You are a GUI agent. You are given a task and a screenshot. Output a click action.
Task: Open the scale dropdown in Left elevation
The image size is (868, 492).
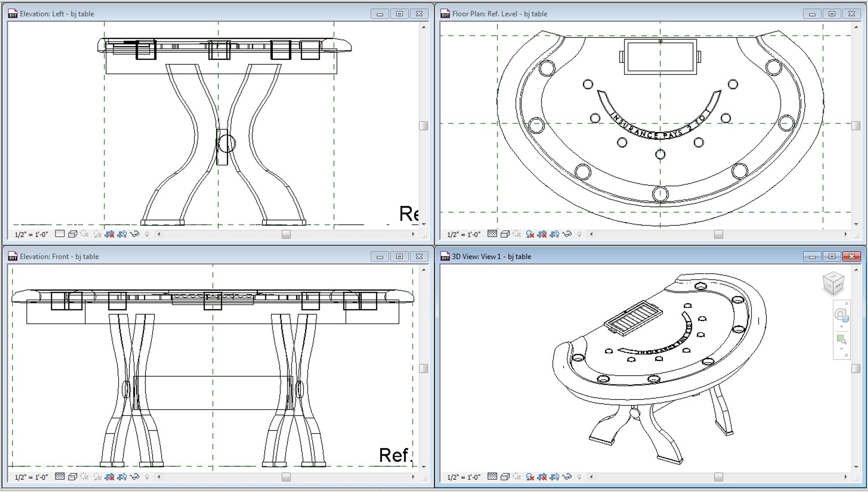[31, 235]
